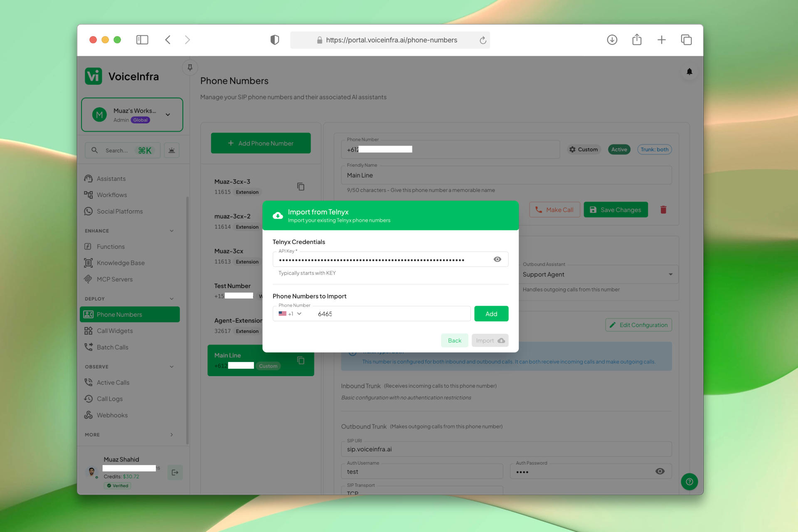
Task: Open notifications bell icon
Action: [x=689, y=71]
